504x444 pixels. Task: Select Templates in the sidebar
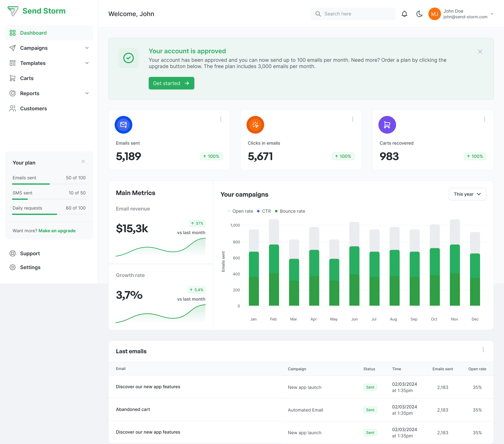(x=32, y=63)
